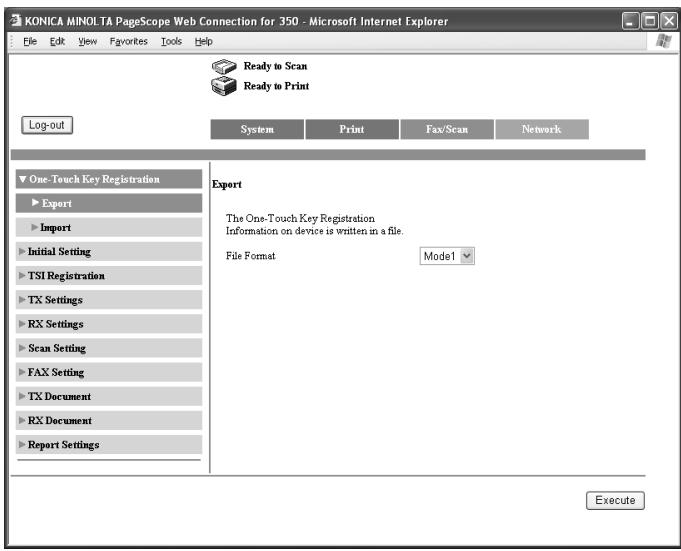Switch to the System tab
681x551 pixels.
(257, 129)
